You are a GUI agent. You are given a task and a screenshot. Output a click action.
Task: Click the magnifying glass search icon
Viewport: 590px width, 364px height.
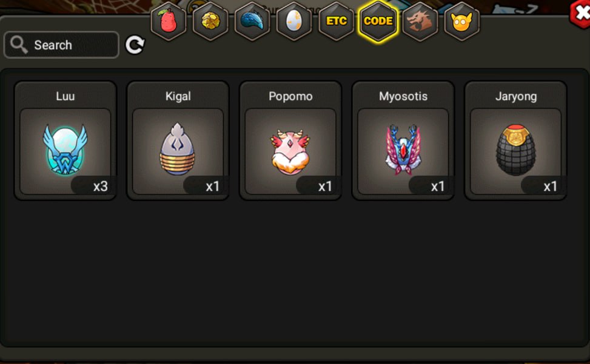(x=18, y=45)
